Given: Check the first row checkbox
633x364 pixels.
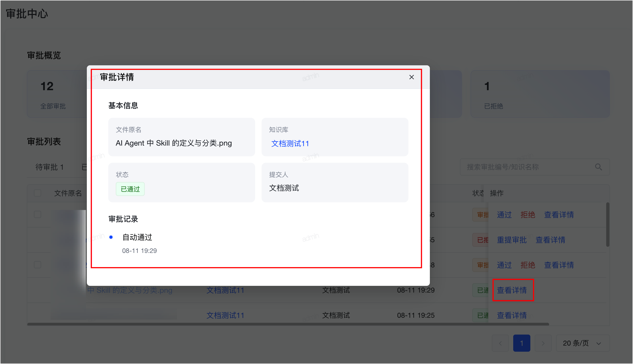Looking at the screenshot, I should (x=38, y=215).
